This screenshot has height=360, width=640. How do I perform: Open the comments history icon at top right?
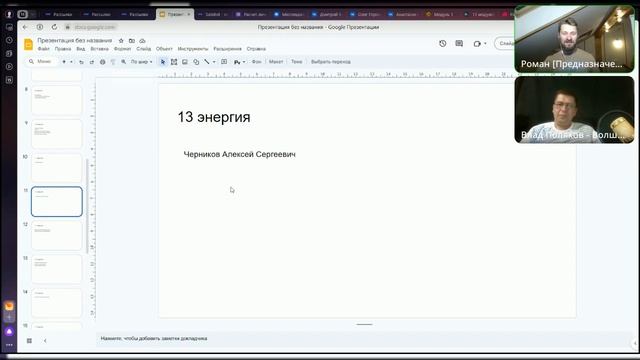(x=459, y=43)
